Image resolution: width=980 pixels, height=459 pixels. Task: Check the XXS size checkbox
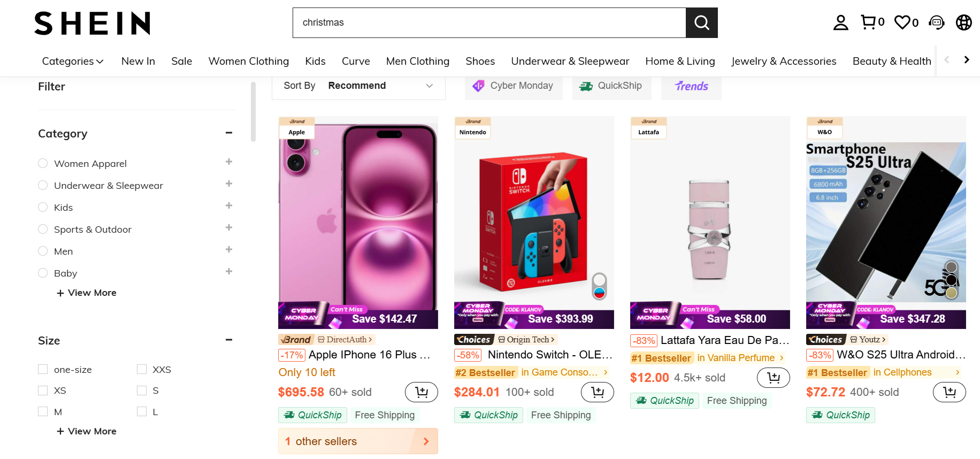(142, 369)
